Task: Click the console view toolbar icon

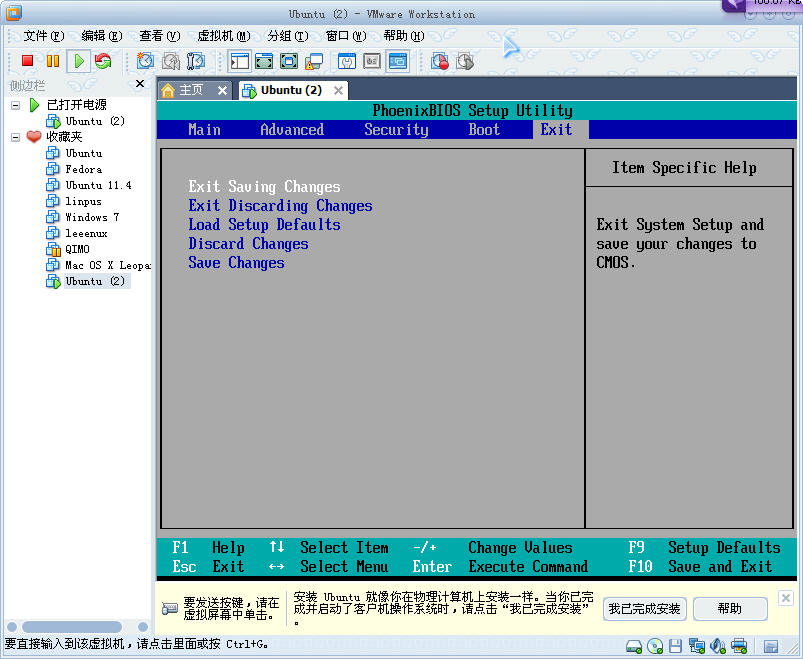Action: tap(397, 61)
